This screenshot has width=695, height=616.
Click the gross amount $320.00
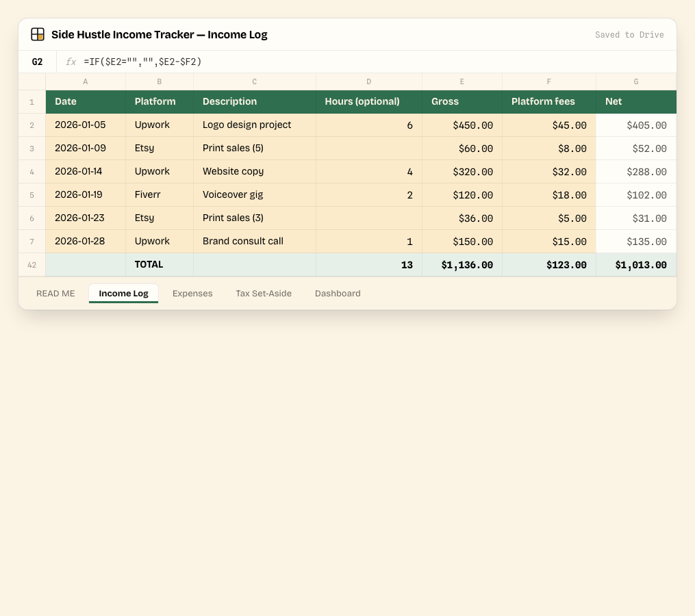[462, 172]
